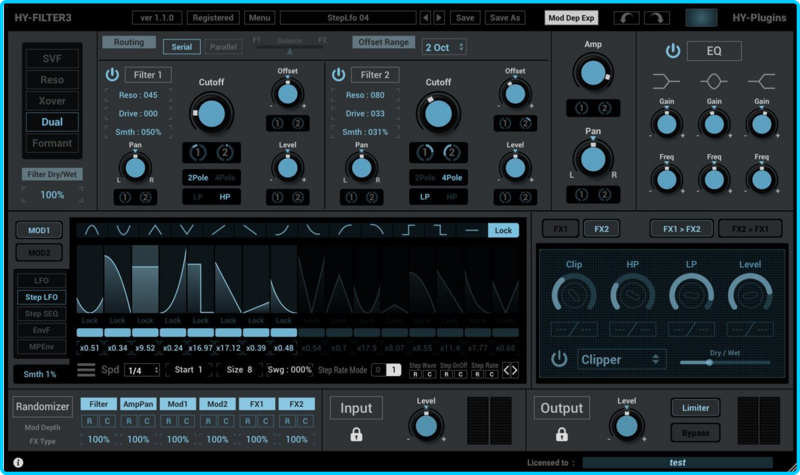
Task: Click the Swg : 000% swing field
Action: click(289, 369)
